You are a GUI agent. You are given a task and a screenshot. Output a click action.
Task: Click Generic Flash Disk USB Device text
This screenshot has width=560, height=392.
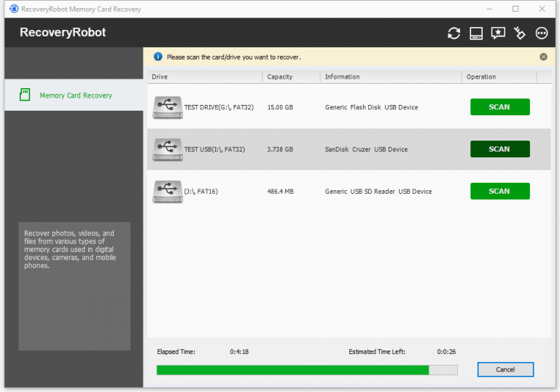point(371,107)
